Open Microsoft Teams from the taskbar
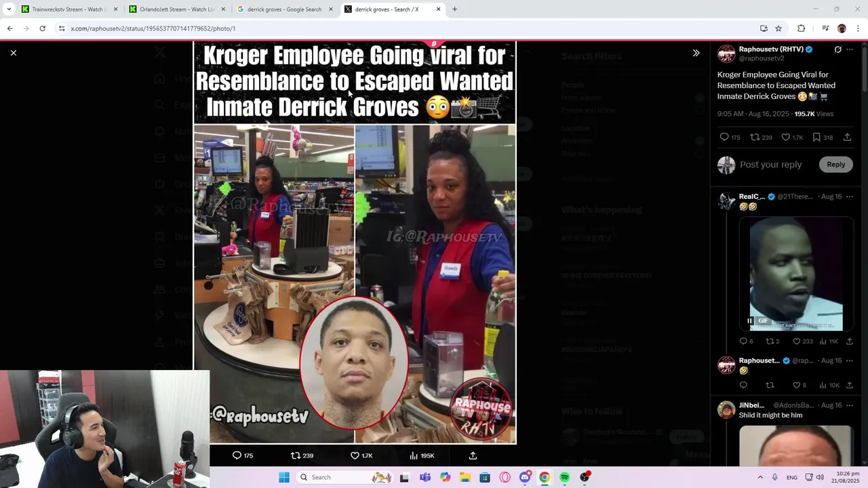 coord(425,477)
